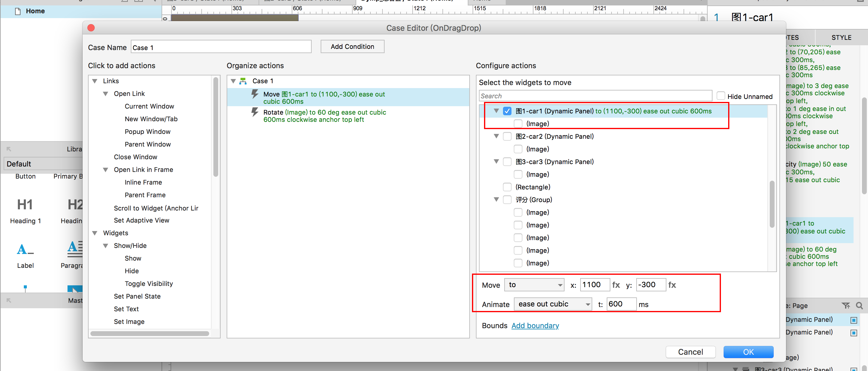This screenshot has height=371, width=868.
Task: Open the Animate ease out cubic dropdown
Action: (x=553, y=304)
